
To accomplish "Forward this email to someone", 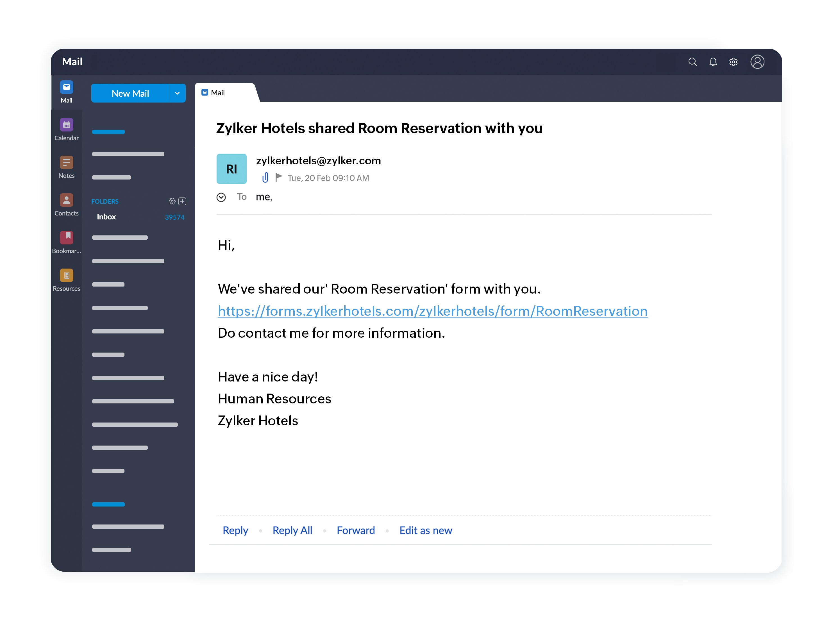I will (356, 529).
